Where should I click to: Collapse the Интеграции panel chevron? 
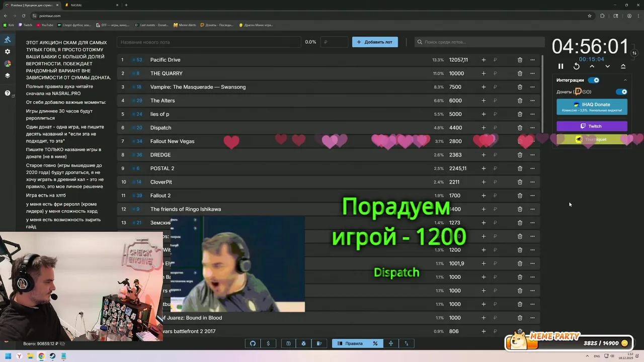pos(625,80)
